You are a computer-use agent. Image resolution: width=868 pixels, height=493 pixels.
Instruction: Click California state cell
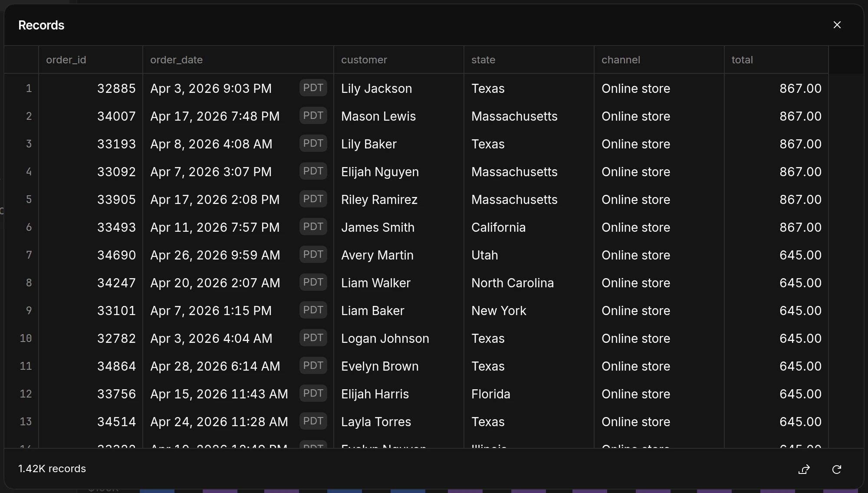[x=529, y=227]
